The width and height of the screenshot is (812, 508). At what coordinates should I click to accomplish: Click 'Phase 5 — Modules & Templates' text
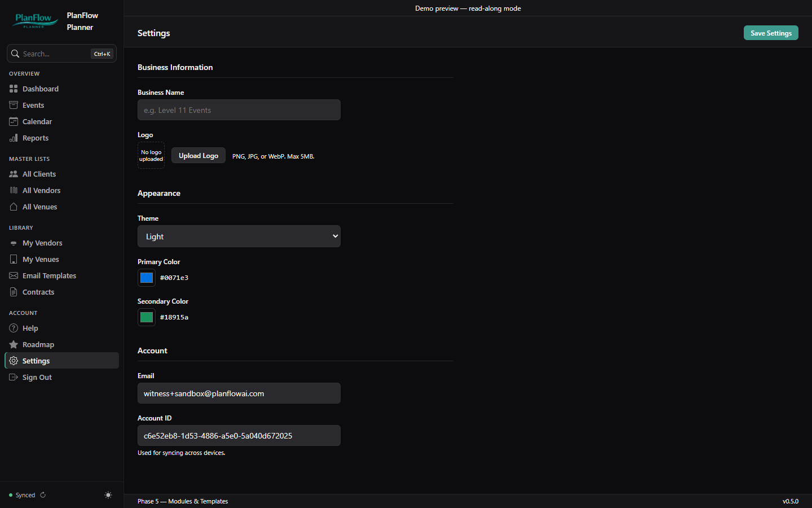[x=183, y=501]
